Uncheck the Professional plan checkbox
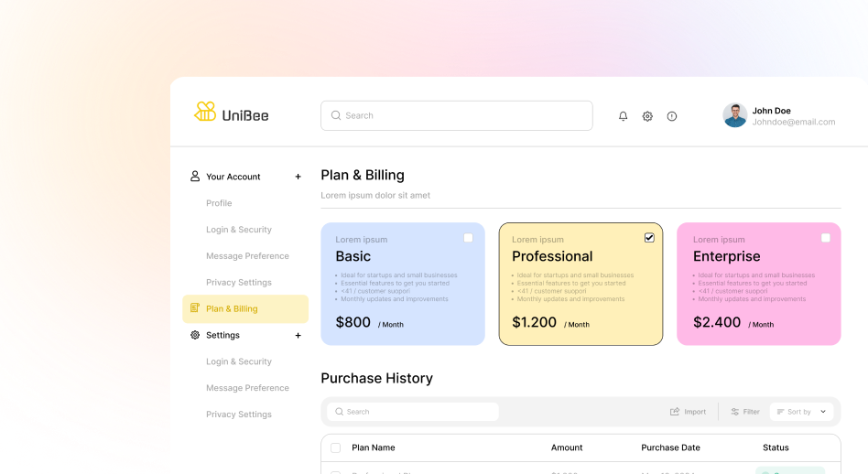868x474 pixels. coord(649,238)
